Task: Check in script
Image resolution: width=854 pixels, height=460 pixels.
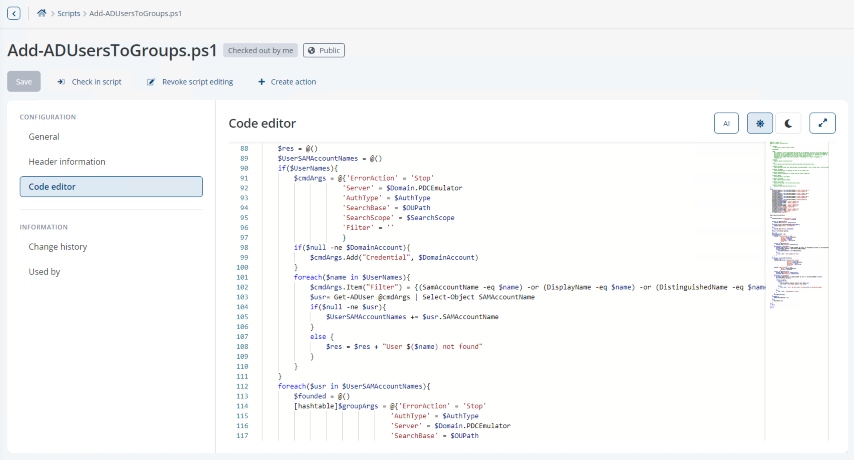Action: pos(89,82)
